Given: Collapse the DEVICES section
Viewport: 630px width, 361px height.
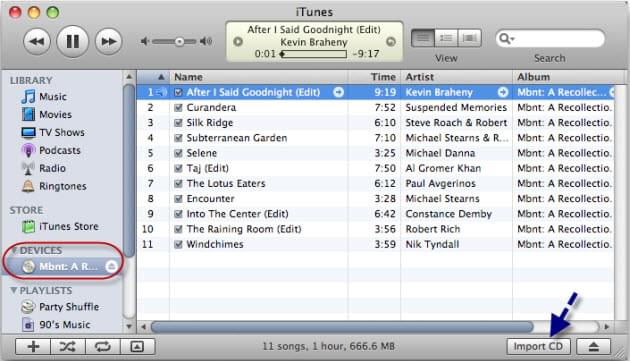Looking at the screenshot, I should point(14,250).
